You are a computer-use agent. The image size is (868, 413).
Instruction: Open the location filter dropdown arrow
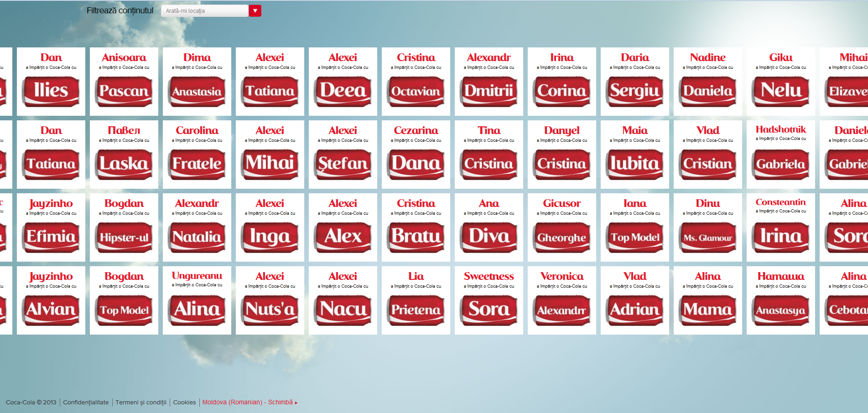(x=255, y=10)
